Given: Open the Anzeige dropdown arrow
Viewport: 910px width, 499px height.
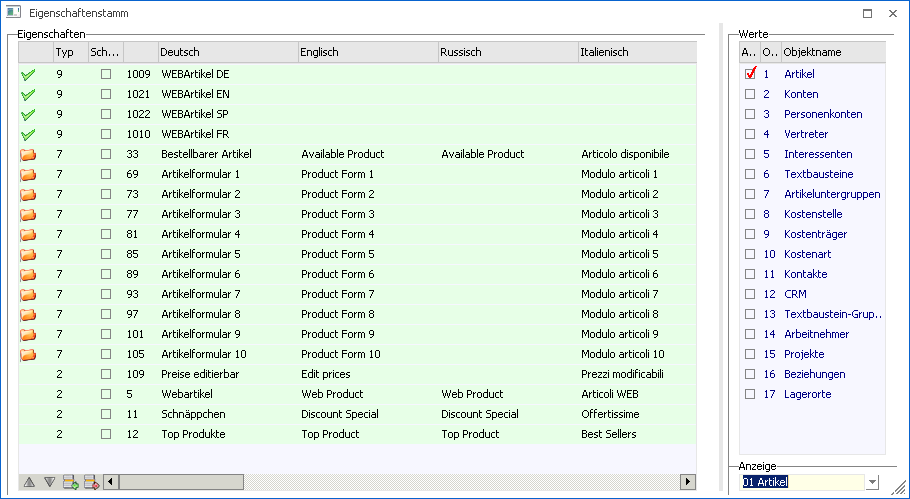Looking at the screenshot, I should point(873,483).
